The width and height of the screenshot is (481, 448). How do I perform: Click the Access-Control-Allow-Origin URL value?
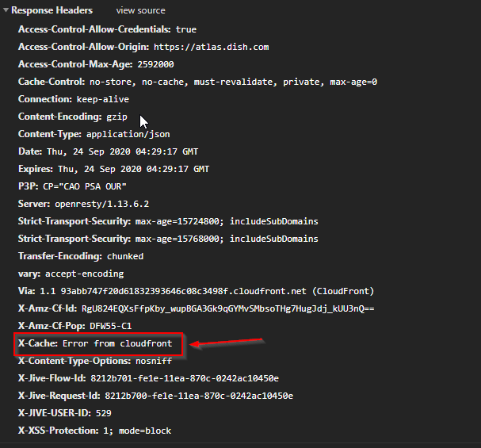(x=211, y=47)
